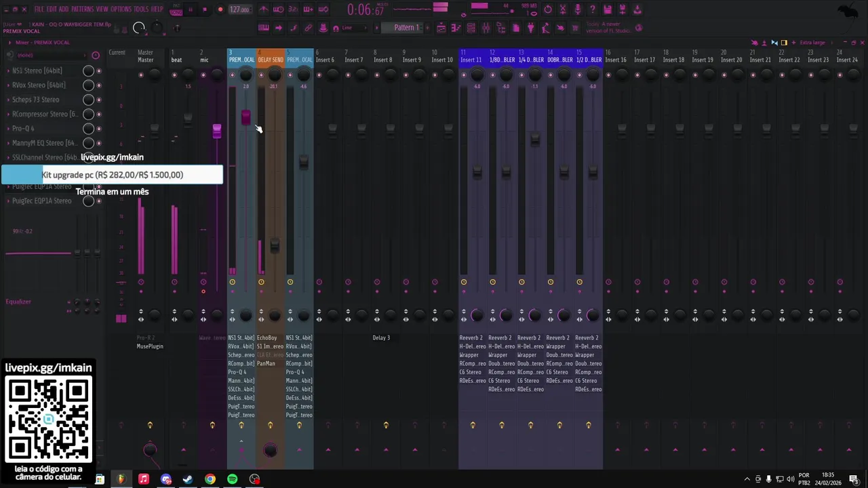This screenshot has width=868, height=488.
Task: Disable the Scheps 73 Stereo slot LED
Action: (x=99, y=100)
